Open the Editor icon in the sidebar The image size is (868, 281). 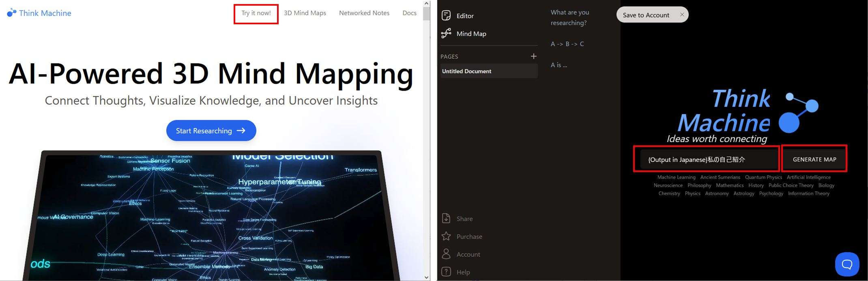[446, 15]
